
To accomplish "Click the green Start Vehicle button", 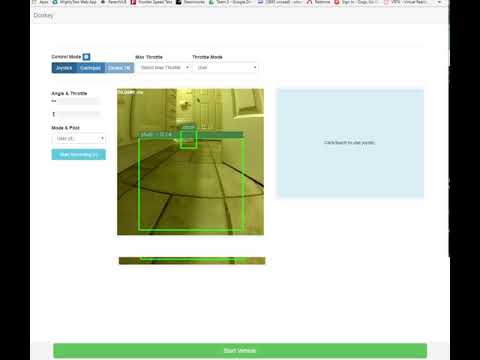I will click(240, 350).
